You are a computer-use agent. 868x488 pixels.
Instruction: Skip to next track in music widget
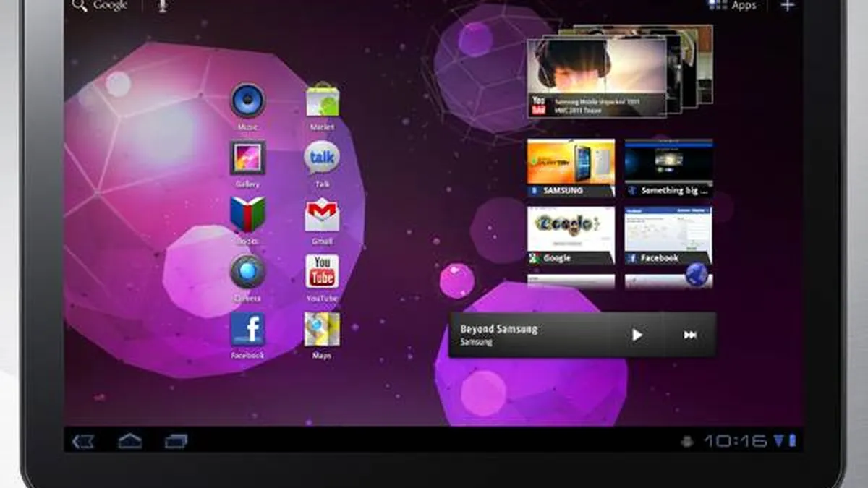coord(690,335)
